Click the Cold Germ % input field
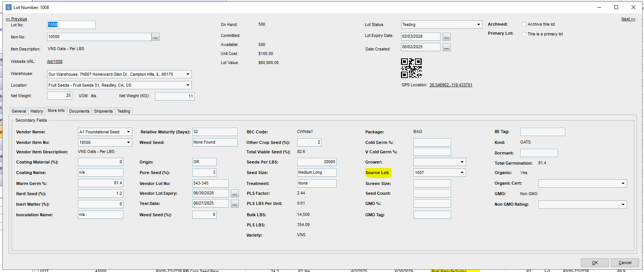644x272 pixels. pyautogui.click(x=432, y=142)
